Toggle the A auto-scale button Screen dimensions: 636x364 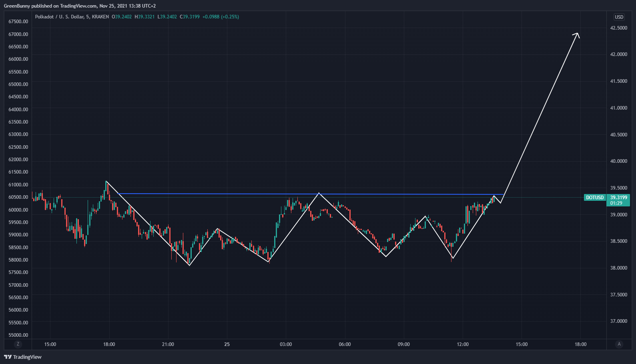619,344
